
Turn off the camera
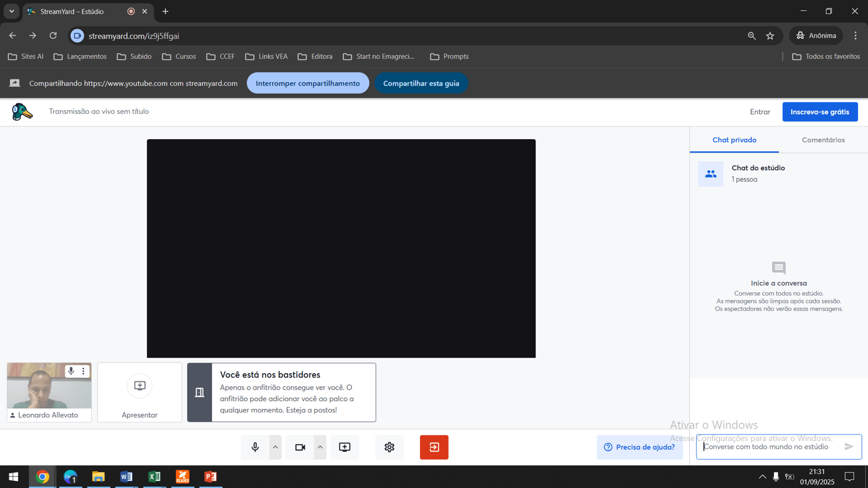[300, 447]
